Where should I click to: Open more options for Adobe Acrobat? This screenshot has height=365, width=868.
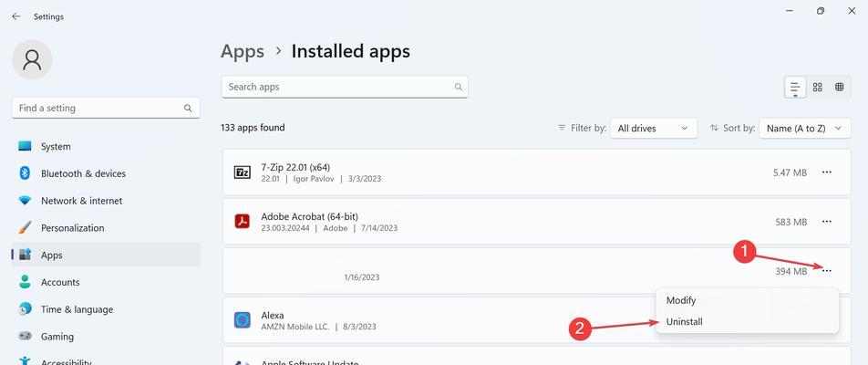[826, 222]
